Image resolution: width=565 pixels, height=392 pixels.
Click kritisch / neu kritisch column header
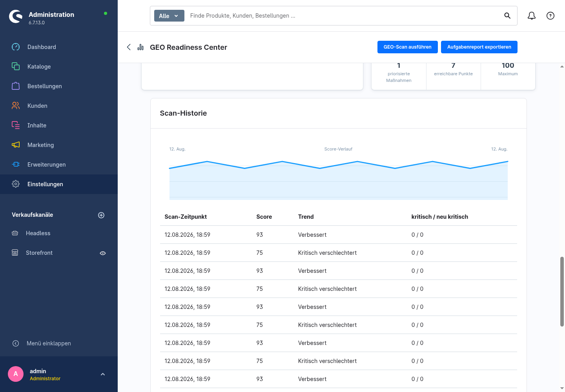(439, 217)
